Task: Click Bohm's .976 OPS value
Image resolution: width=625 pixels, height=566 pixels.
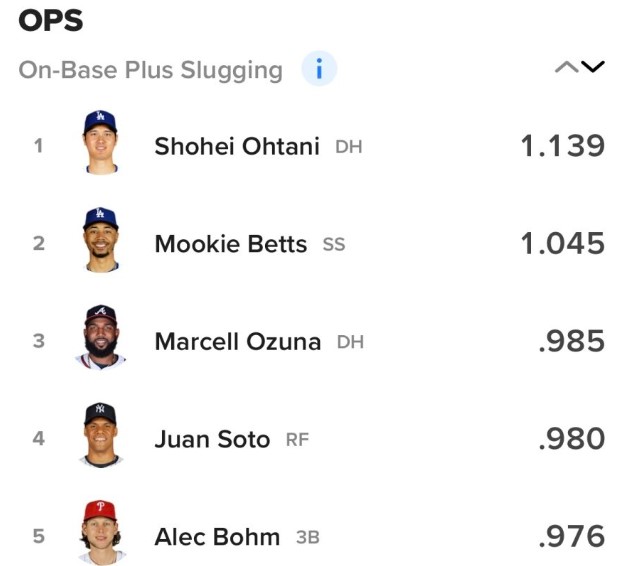Action: 572,537
